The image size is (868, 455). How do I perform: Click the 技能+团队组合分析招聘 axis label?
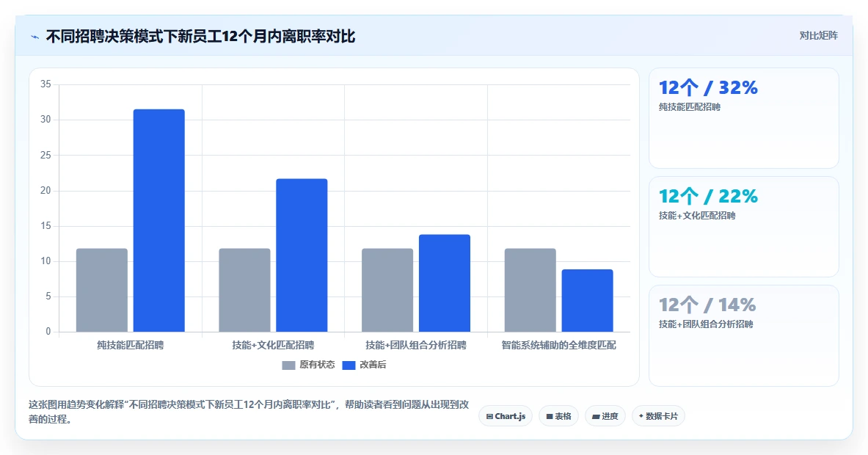[416, 345]
